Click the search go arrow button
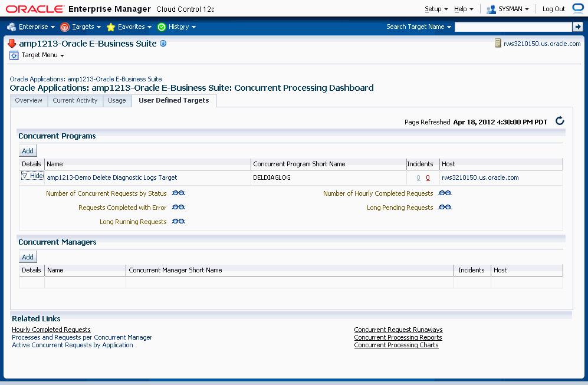This screenshot has width=588, height=385. click(577, 27)
